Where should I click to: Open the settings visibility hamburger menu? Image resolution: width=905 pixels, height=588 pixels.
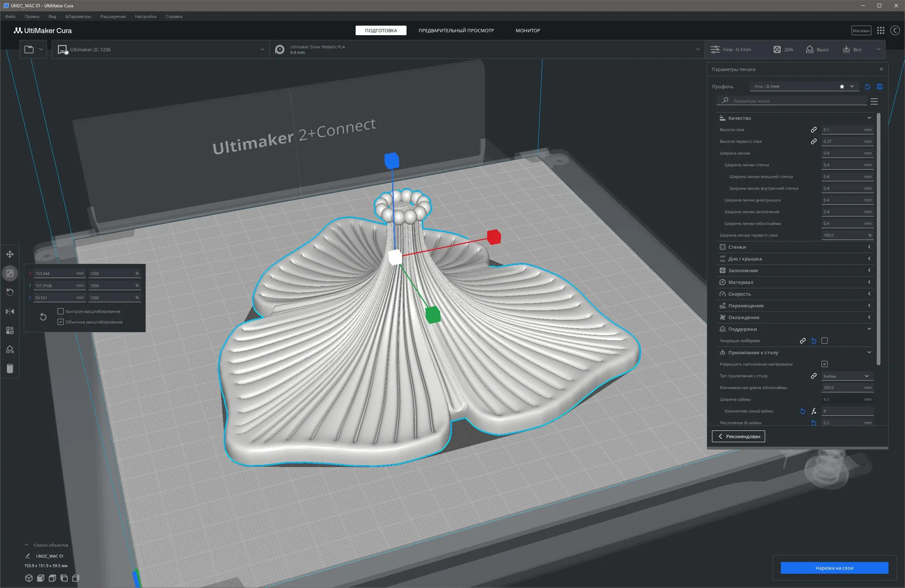pos(874,101)
